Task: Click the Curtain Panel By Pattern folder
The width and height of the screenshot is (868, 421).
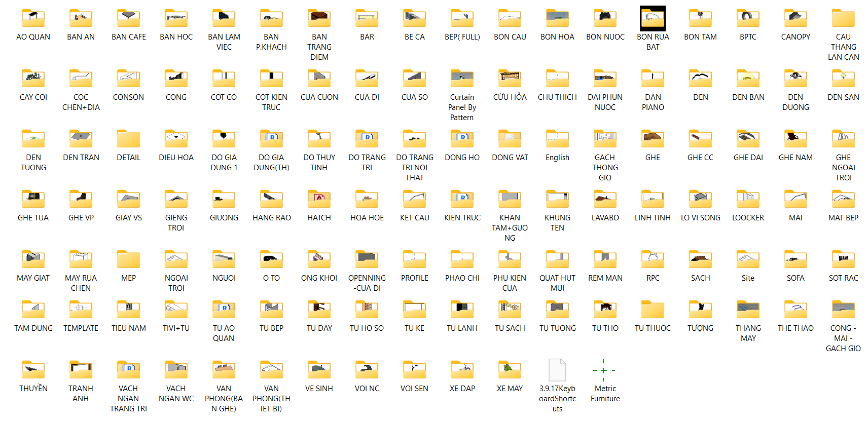Action: (462, 79)
